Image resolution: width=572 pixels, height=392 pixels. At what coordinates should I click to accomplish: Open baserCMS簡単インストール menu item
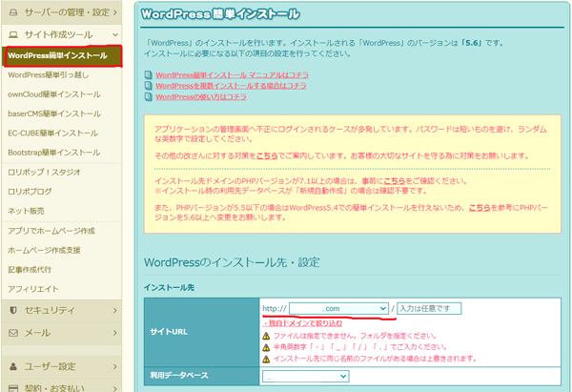[x=54, y=113]
